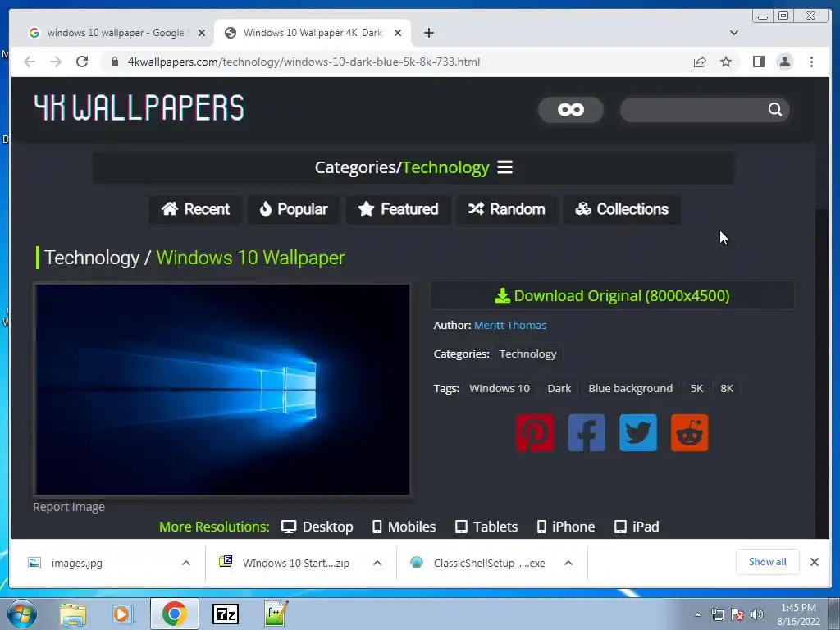
Task: Expand options for ClassicShellSetup exe download
Action: tap(568, 563)
